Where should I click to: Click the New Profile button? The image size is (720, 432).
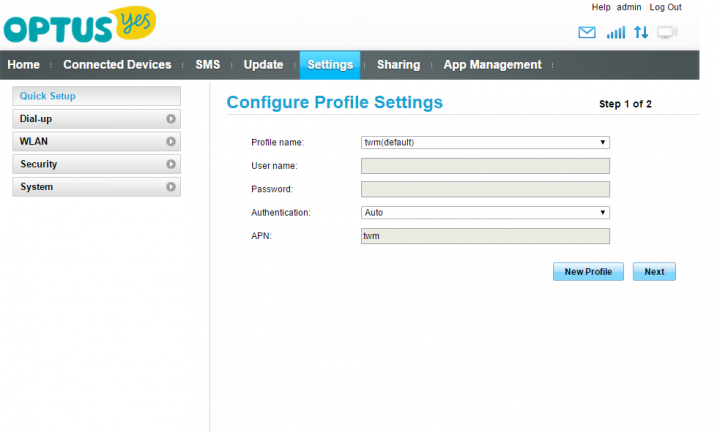tap(588, 272)
